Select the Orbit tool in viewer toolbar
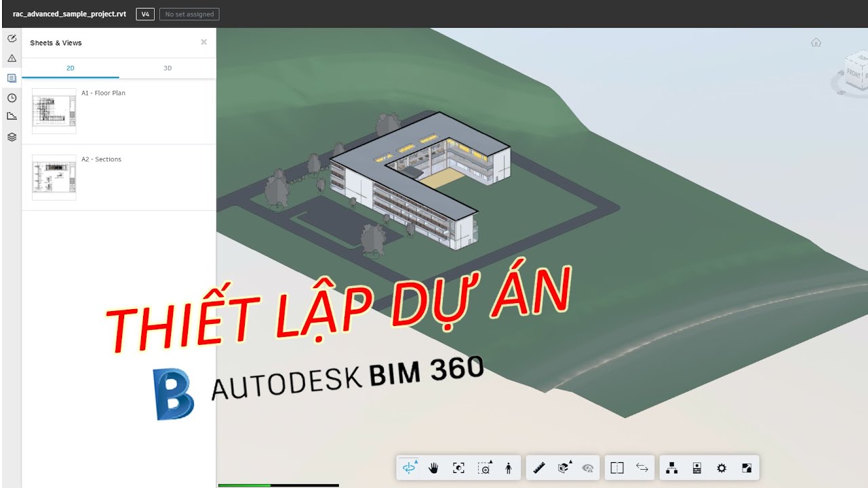 410,468
